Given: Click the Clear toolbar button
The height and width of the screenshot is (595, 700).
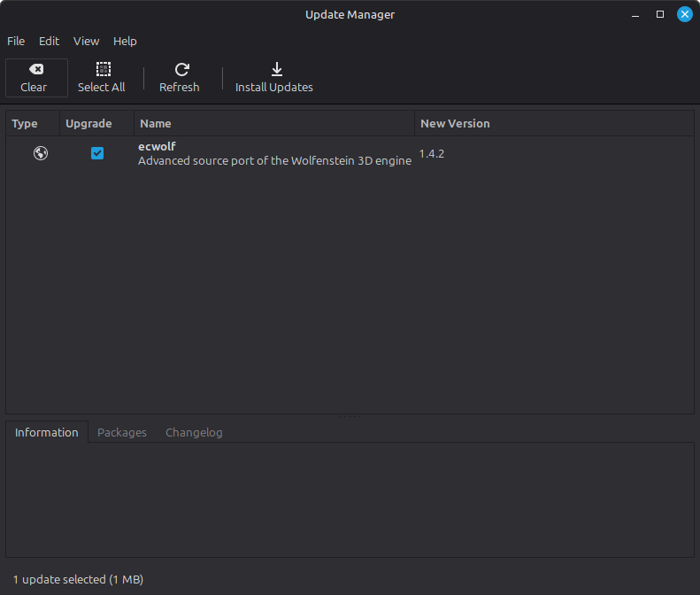Looking at the screenshot, I should click(36, 78).
